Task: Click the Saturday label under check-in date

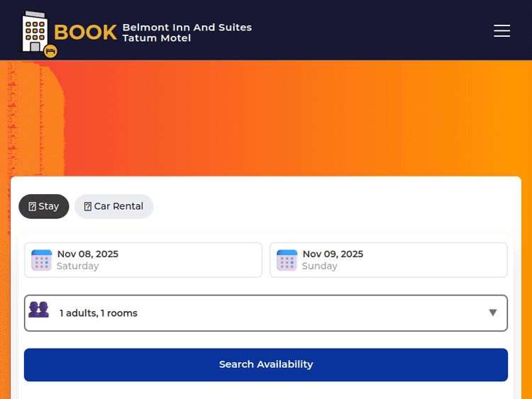Action: [78, 266]
